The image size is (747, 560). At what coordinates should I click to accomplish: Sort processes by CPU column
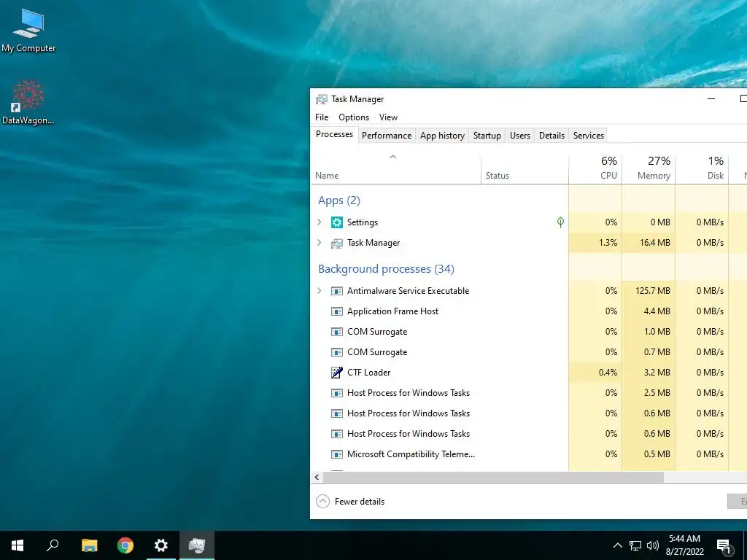(595, 169)
